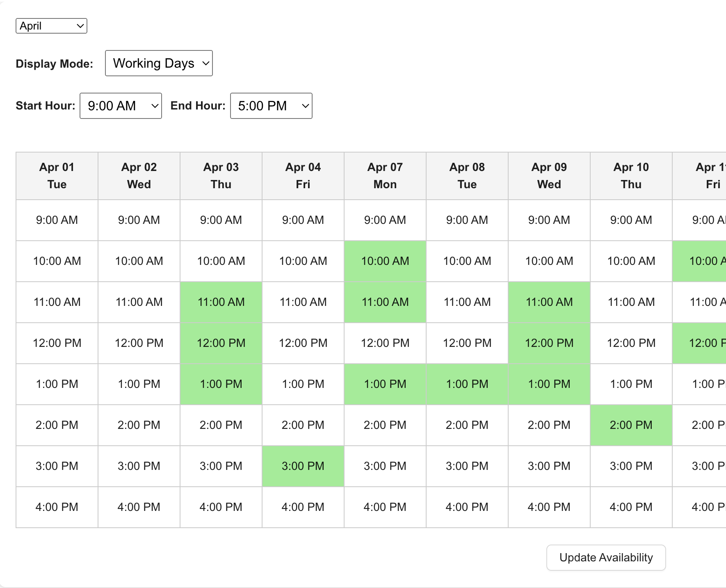The image size is (726, 588).
Task: Select the Apr 01 4:00 PM slot
Action: (57, 507)
